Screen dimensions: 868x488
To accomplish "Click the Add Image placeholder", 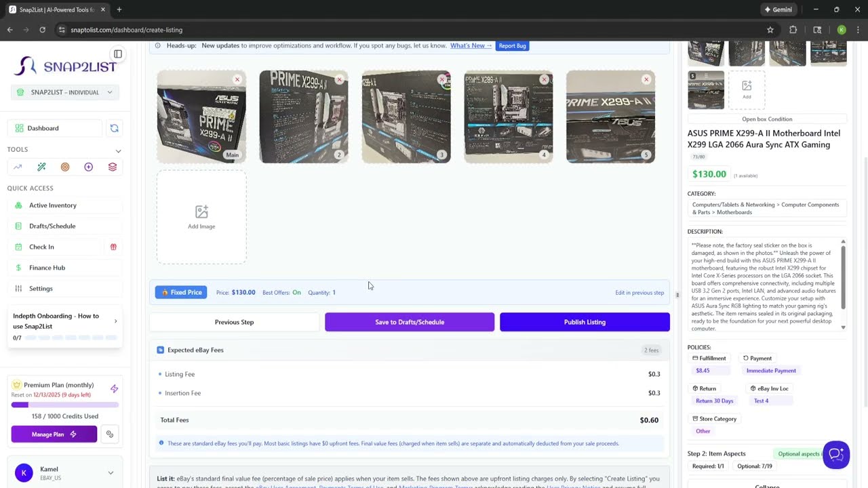I will [x=201, y=217].
